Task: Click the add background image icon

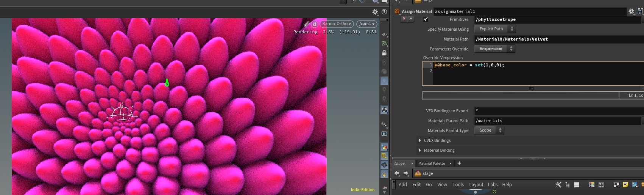Action: coord(635,185)
